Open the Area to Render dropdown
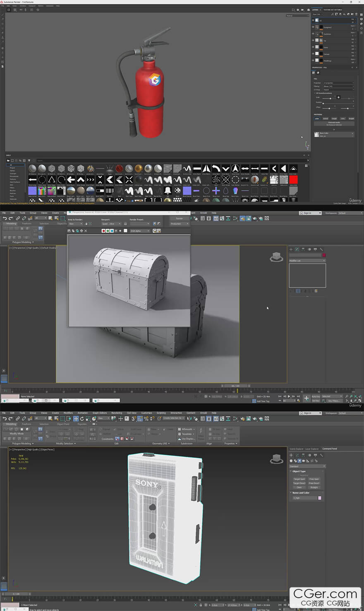This screenshot has width=364, height=611. 75,224
